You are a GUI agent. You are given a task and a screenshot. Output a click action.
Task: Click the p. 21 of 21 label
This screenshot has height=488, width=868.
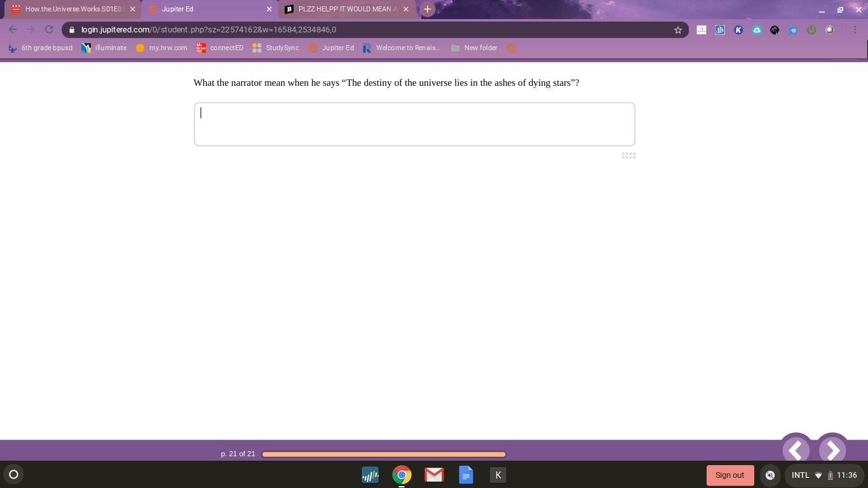[x=238, y=454]
